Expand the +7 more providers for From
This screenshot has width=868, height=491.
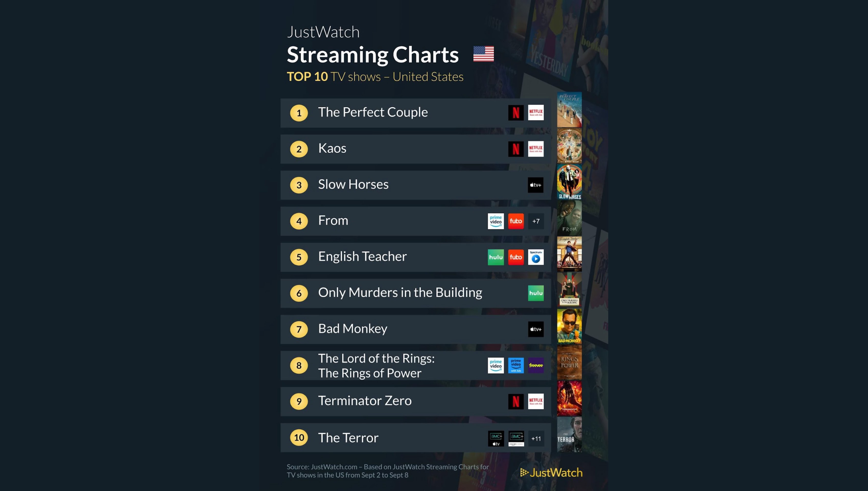pyautogui.click(x=536, y=221)
